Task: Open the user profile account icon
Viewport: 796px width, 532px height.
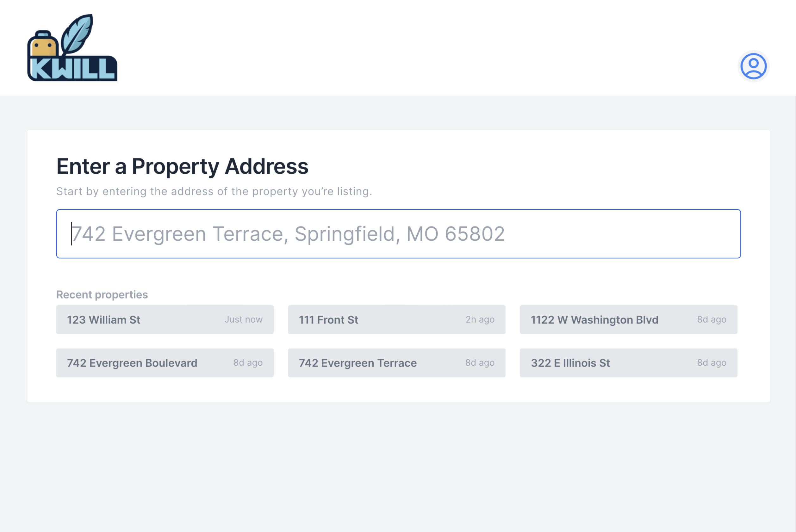Action: tap(753, 66)
